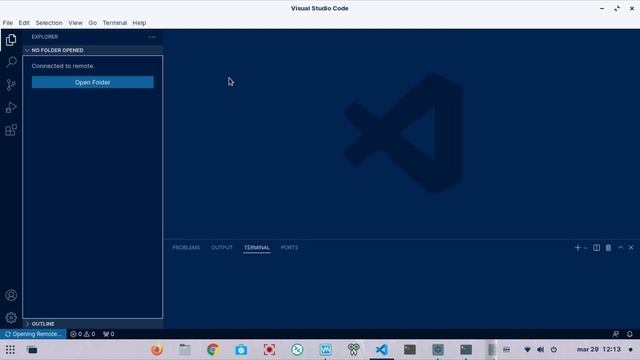Open the feedback icon in status bar
This screenshot has height=360, width=640.
click(x=616, y=334)
